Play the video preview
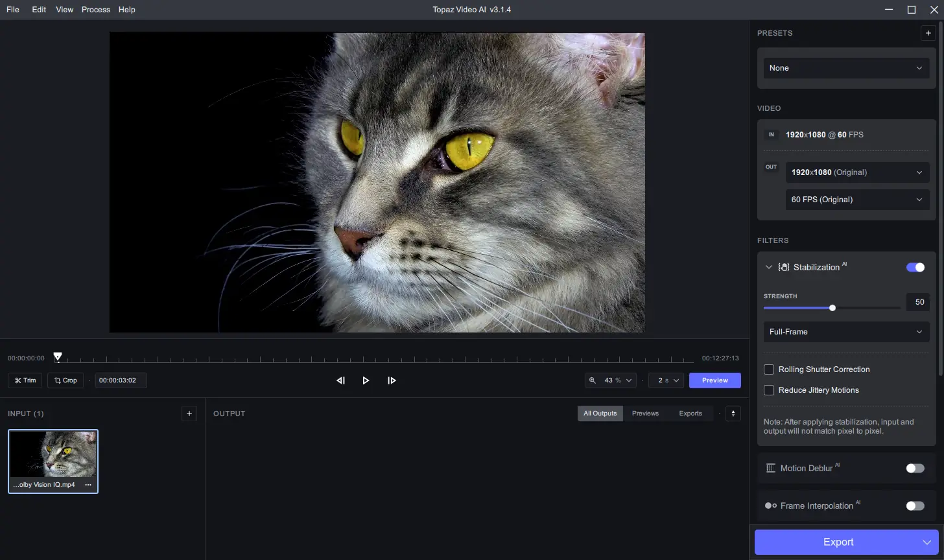 (366, 380)
